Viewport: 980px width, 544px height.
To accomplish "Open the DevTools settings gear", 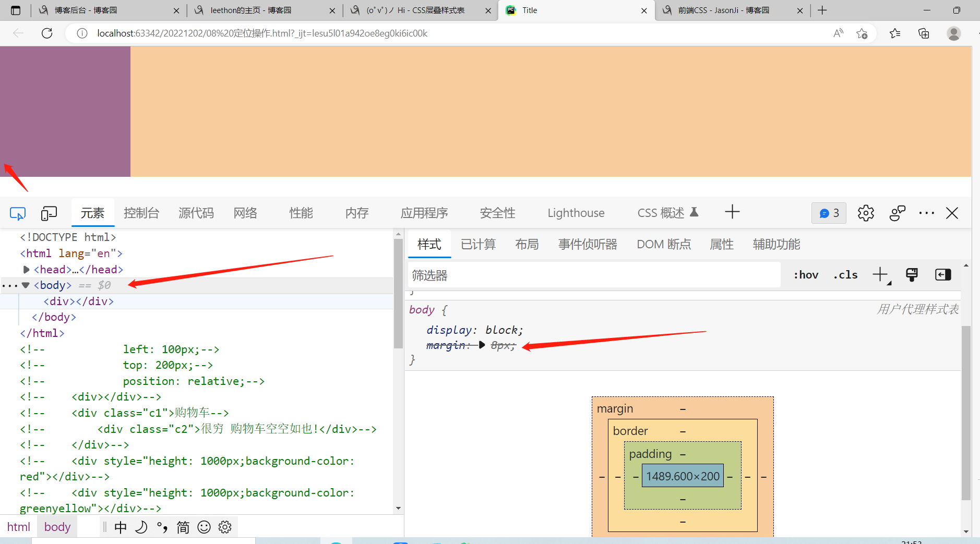I will click(x=866, y=213).
